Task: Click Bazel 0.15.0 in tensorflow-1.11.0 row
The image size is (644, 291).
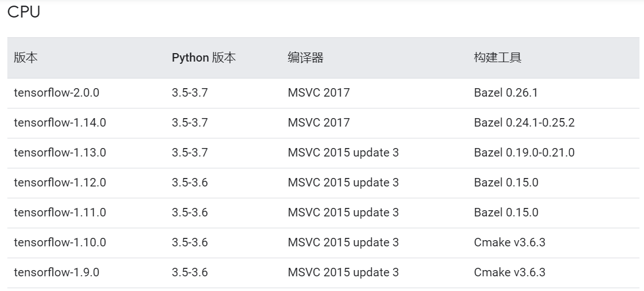Action: [x=506, y=212]
